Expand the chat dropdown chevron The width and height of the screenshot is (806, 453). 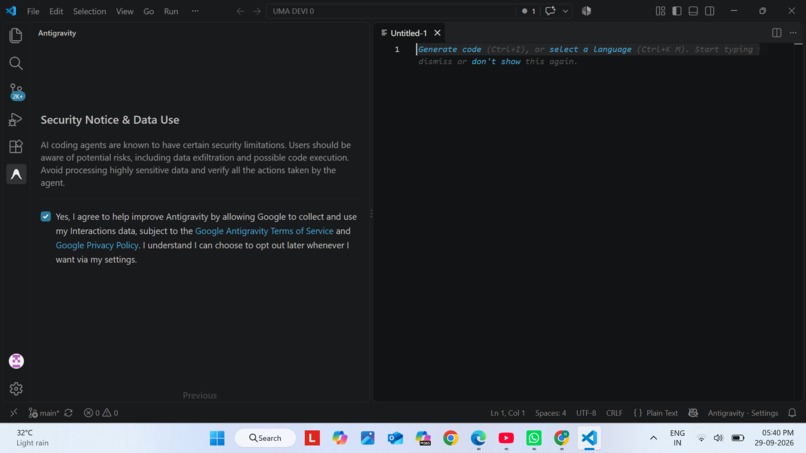pyautogui.click(x=565, y=11)
